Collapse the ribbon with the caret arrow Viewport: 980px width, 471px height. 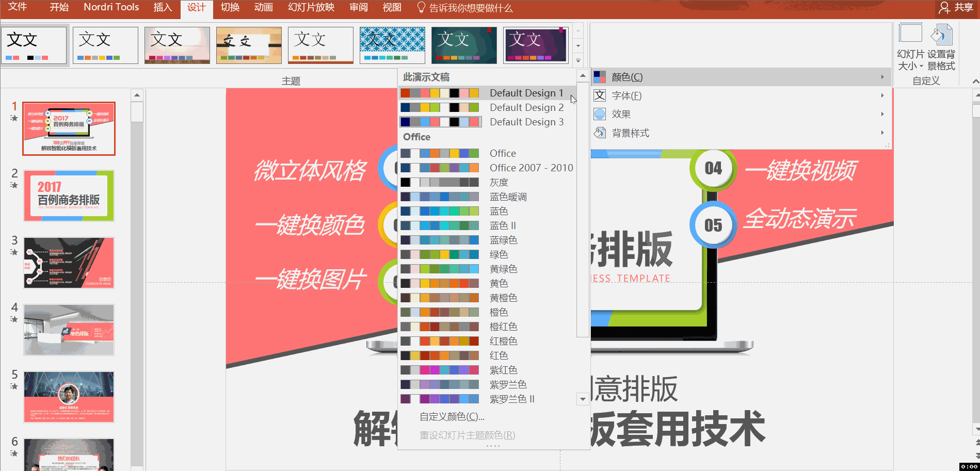tap(975, 82)
